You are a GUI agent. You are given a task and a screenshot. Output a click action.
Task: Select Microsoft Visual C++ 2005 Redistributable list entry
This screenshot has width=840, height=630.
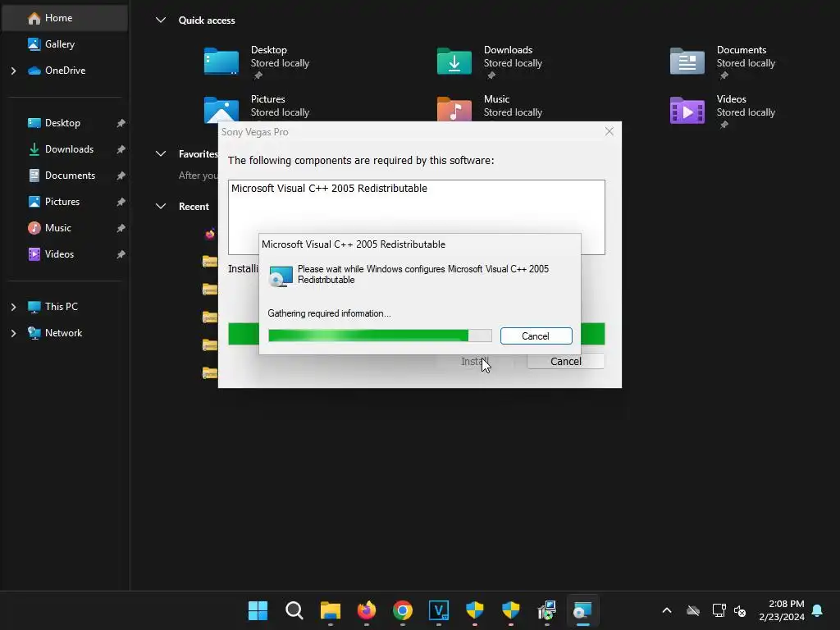[x=330, y=189]
